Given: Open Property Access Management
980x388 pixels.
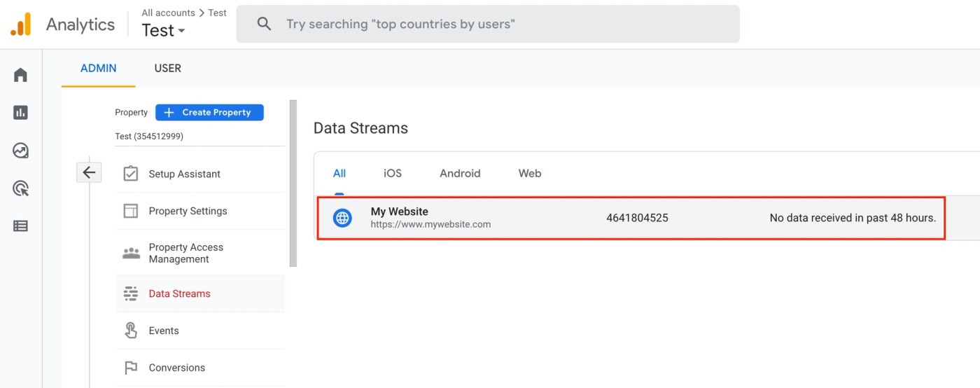Looking at the screenshot, I should tap(185, 253).
